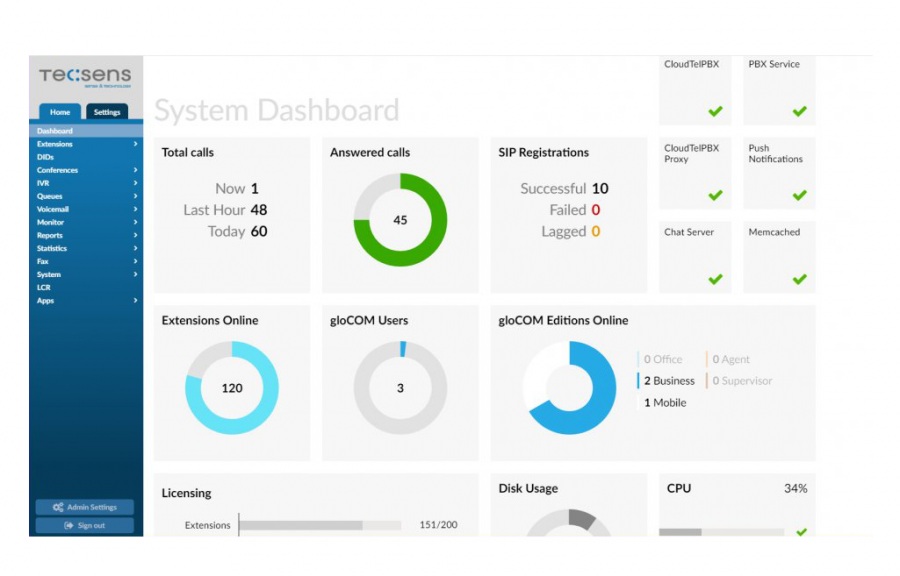Click the Disk Usage gauge chart
The image size is (900, 576).
pyautogui.click(x=569, y=523)
